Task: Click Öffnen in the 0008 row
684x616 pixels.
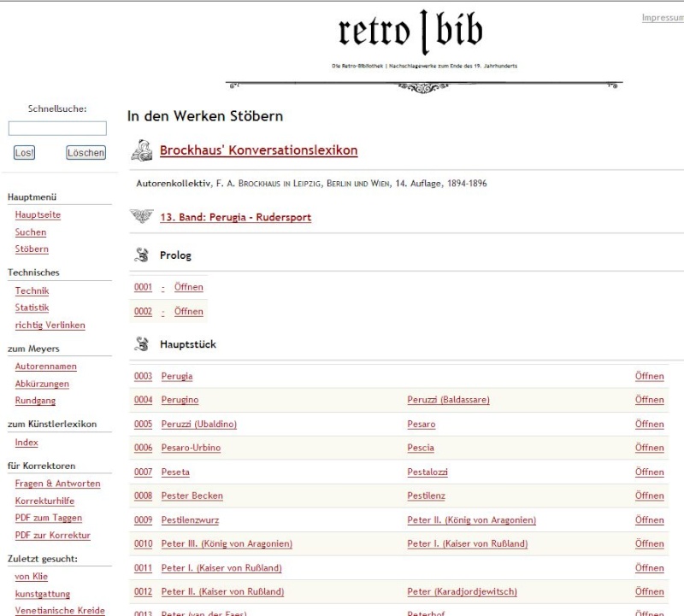Action: (650, 496)
